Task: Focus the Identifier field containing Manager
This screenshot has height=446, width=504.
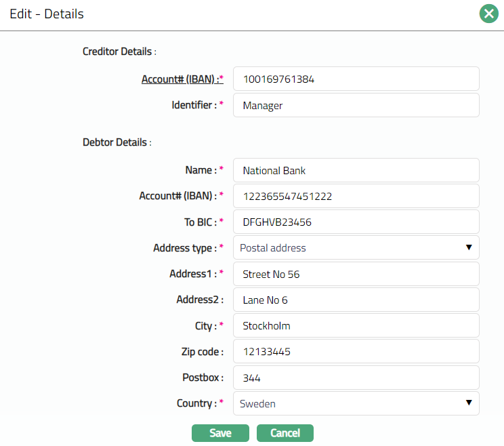Action: coord(356,105)
